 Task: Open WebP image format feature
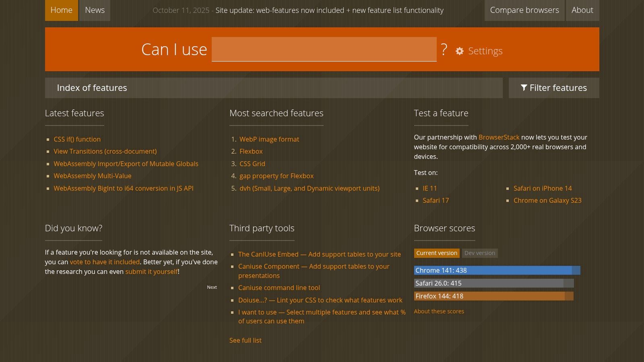pos(269,139)
